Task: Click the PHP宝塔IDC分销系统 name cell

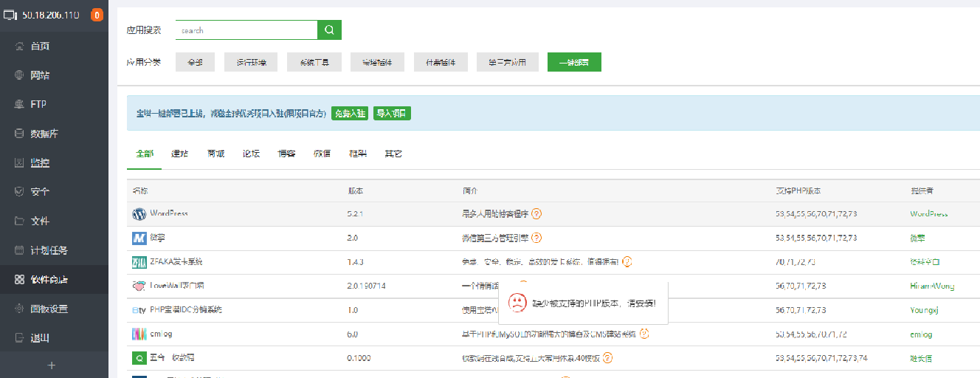Action: 186,310
